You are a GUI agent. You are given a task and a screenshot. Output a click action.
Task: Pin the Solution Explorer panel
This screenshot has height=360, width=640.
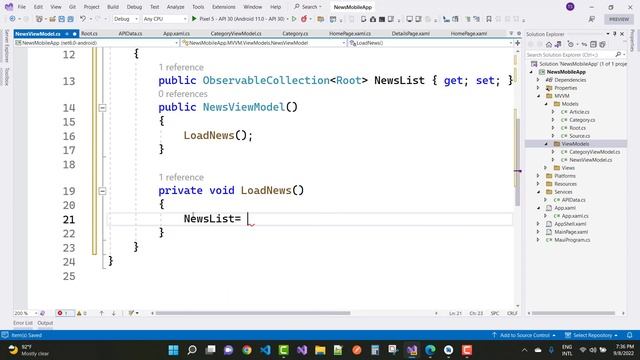click(x=615, y=34)
